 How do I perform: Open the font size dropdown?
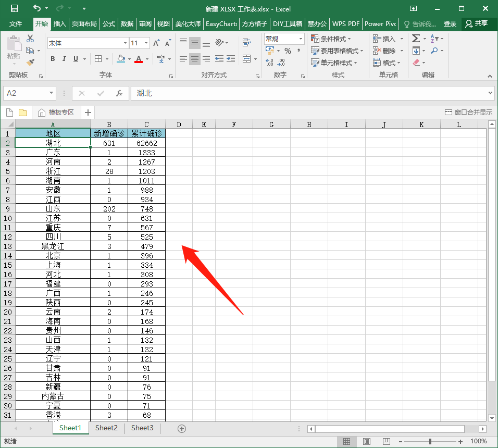(x=146, y=43)
